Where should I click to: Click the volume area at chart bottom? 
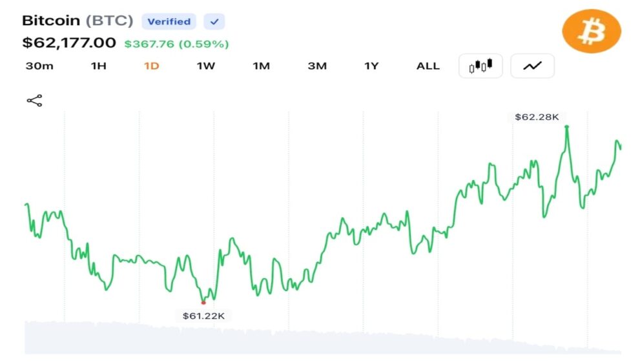(323, 338)
